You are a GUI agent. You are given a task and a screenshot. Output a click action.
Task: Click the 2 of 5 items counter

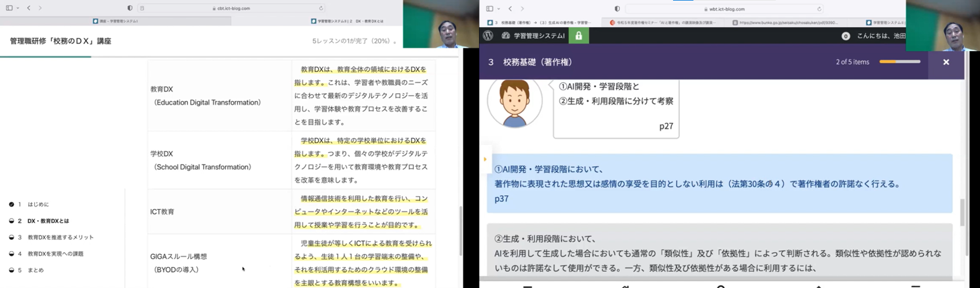point(852,62)
